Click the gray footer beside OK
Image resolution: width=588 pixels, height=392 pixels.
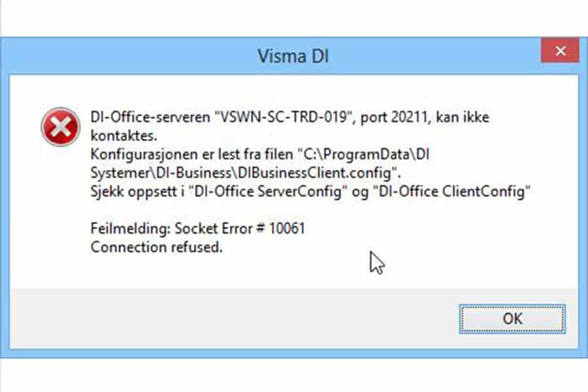coord(233,319)
